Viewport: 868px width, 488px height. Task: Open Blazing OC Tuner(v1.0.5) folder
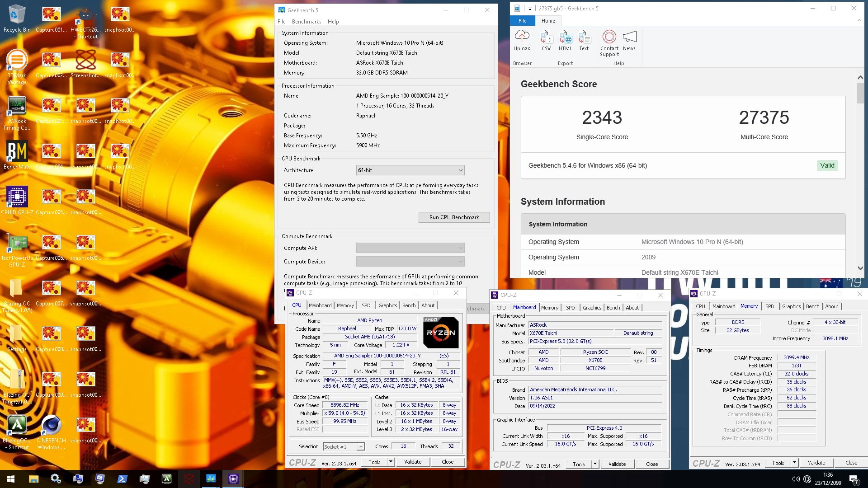17,296
